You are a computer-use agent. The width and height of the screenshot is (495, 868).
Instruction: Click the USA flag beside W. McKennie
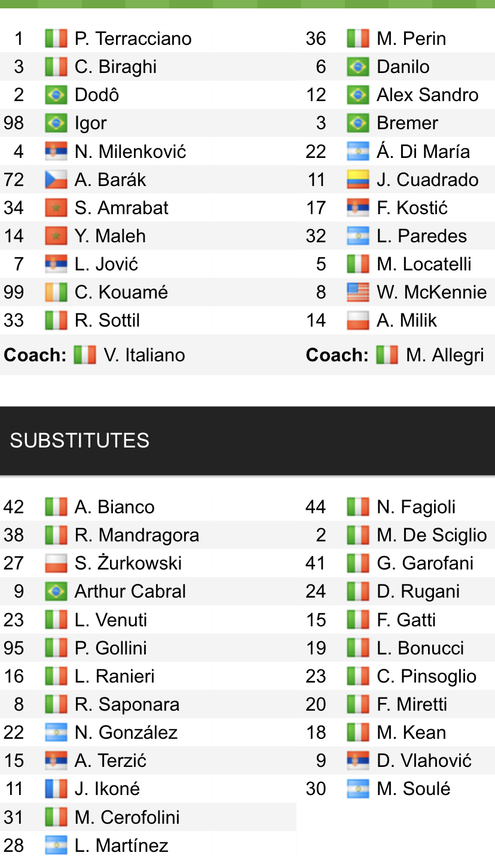pyautogui.click(x=357, y=292)
